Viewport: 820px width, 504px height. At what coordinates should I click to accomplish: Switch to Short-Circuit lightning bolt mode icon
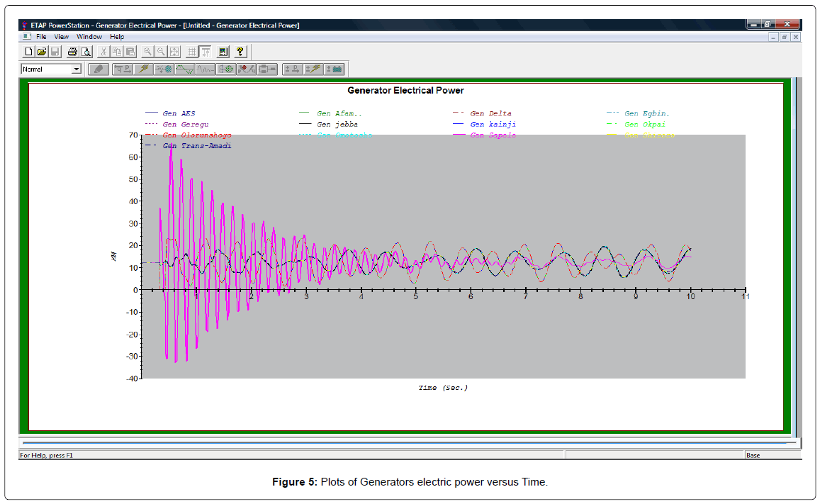[x=143, y=69]
